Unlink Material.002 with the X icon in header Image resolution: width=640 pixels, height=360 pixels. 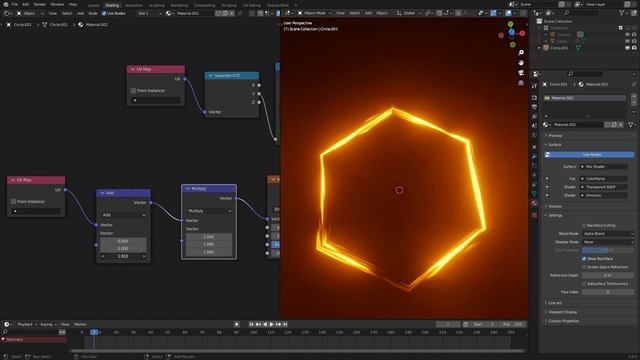(231, 13)
